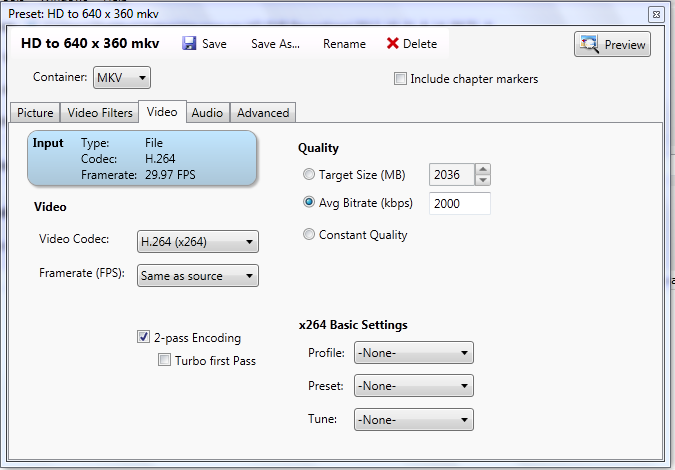The image size is (675, 470).
Task: Select Target Size (MB) radio button
Action: [x=309, y=175]
